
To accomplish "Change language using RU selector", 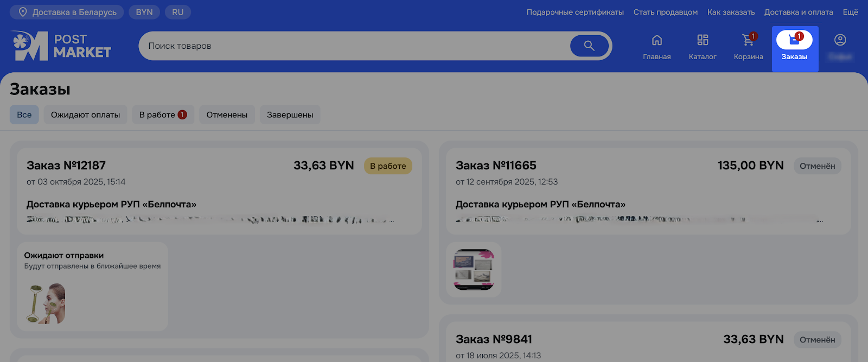I will pyautogui.click(x=178, y=12).
